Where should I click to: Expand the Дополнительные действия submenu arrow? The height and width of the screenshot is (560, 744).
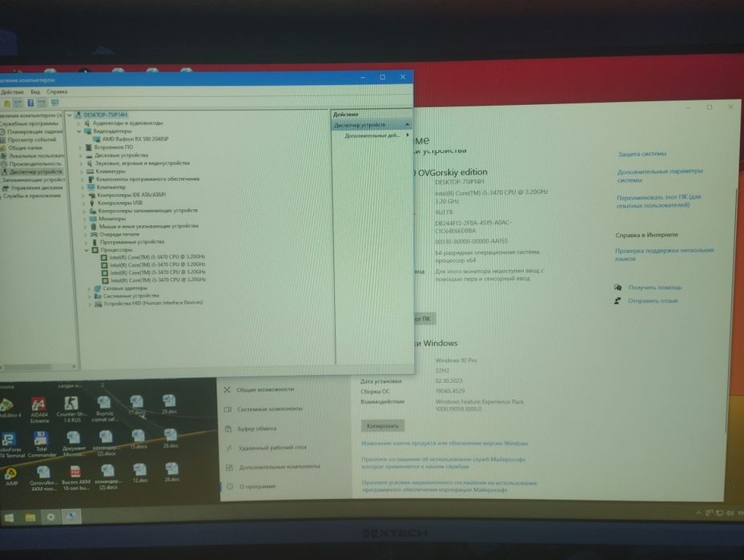coord(407,135)
